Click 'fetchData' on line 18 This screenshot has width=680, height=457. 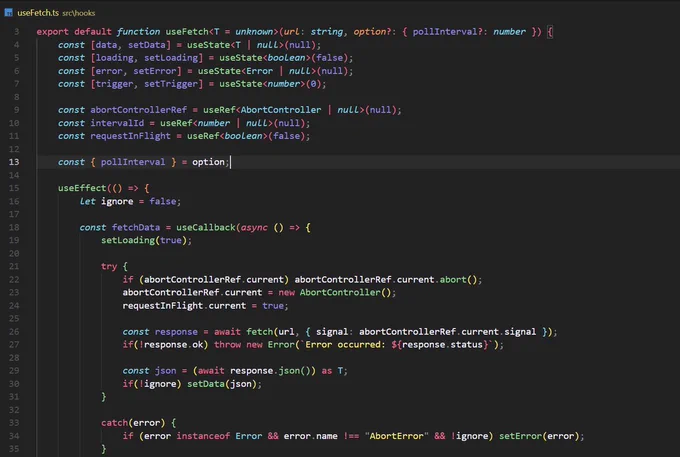[136, 227]
